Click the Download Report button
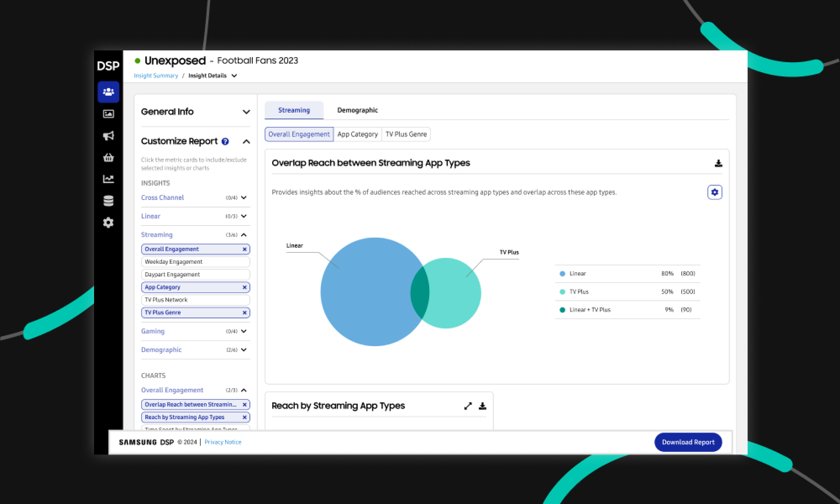The image size is (840, 504). [x=688, y=442]
